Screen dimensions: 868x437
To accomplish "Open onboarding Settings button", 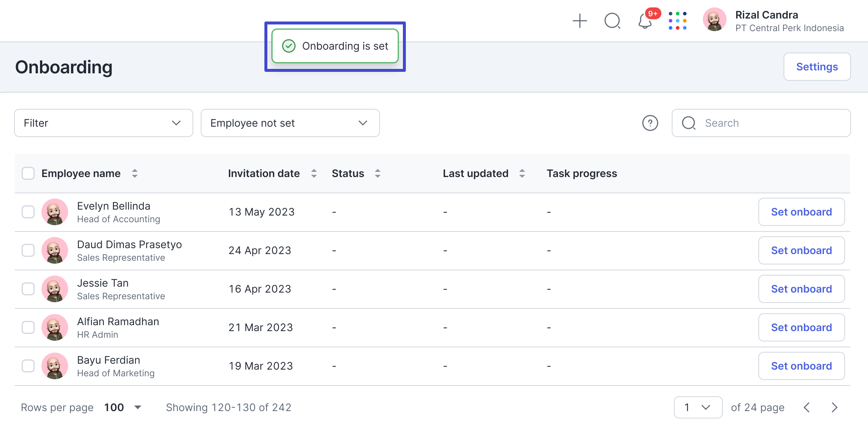I will 817,67.
